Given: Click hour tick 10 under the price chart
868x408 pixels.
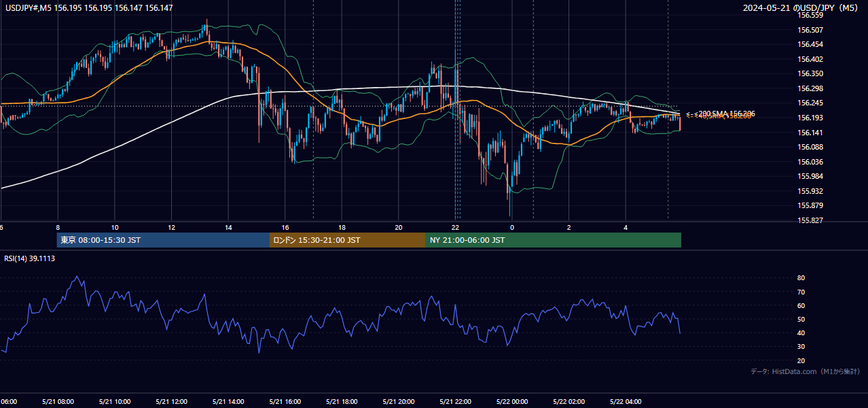Looking at the screenshot, I should click(x=115, y=227).
